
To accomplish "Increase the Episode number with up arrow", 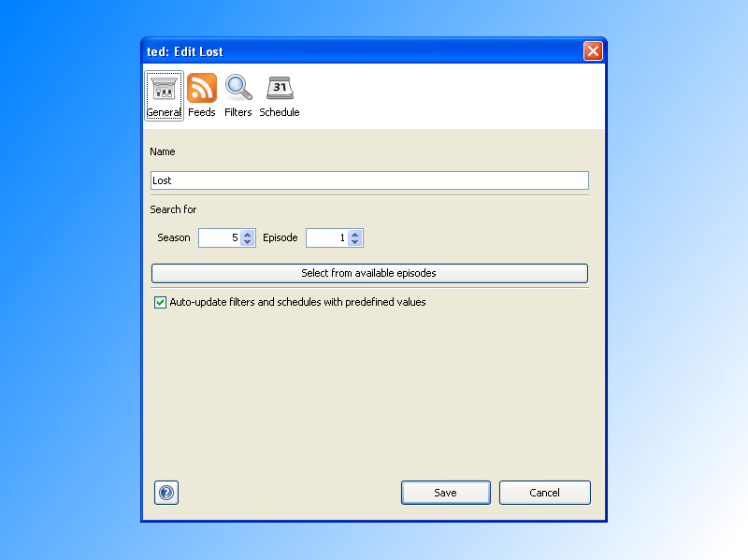I will (x=355, y=235).
